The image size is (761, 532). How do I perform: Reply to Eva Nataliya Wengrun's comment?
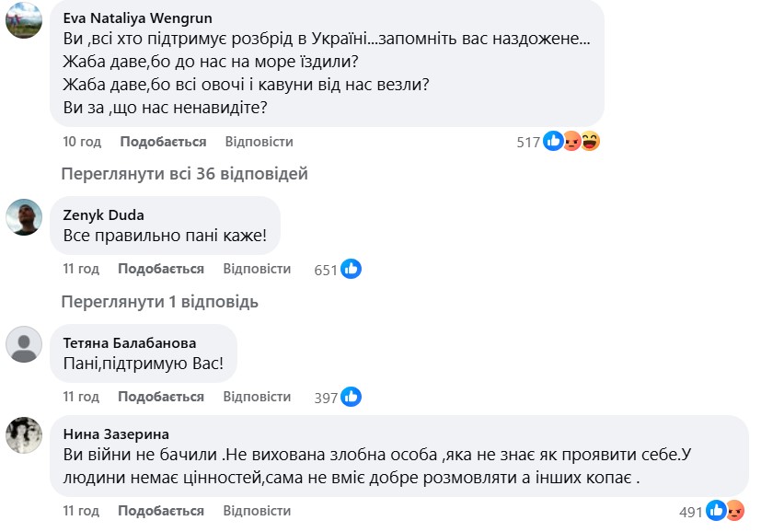click(x=259, y=142)
